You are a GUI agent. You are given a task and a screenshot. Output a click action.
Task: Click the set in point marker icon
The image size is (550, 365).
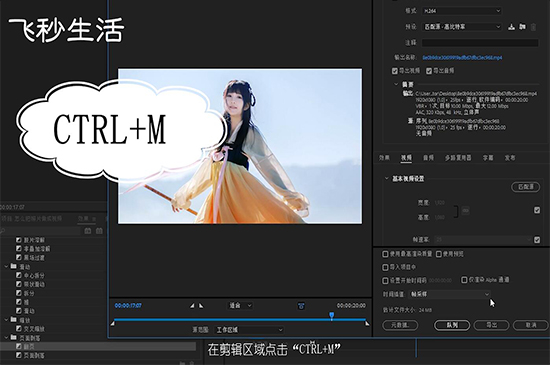(192, 306)
